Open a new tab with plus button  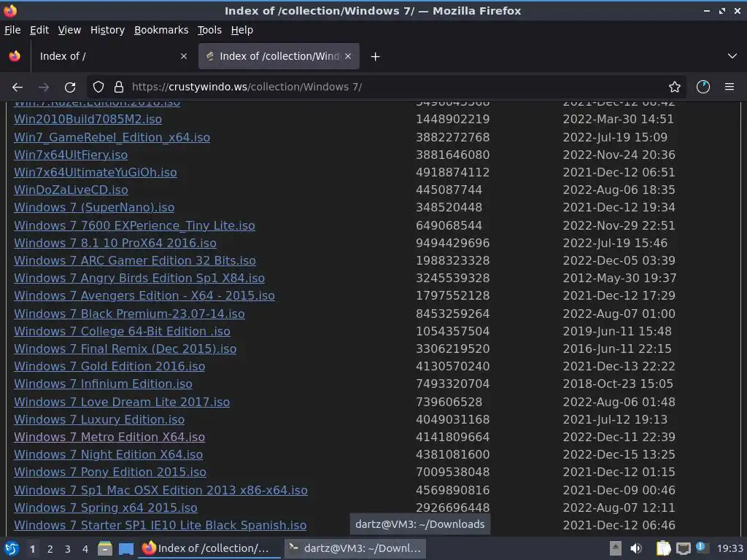tap(376, 57)
